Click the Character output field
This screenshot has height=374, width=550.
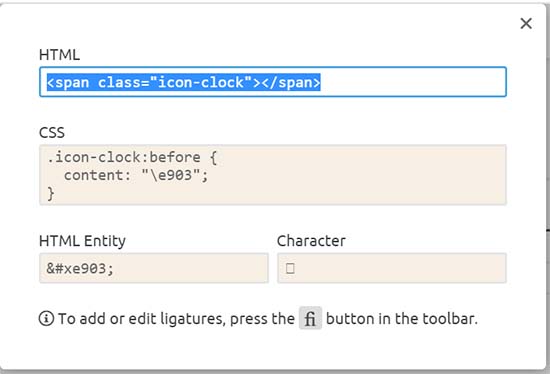392,268
